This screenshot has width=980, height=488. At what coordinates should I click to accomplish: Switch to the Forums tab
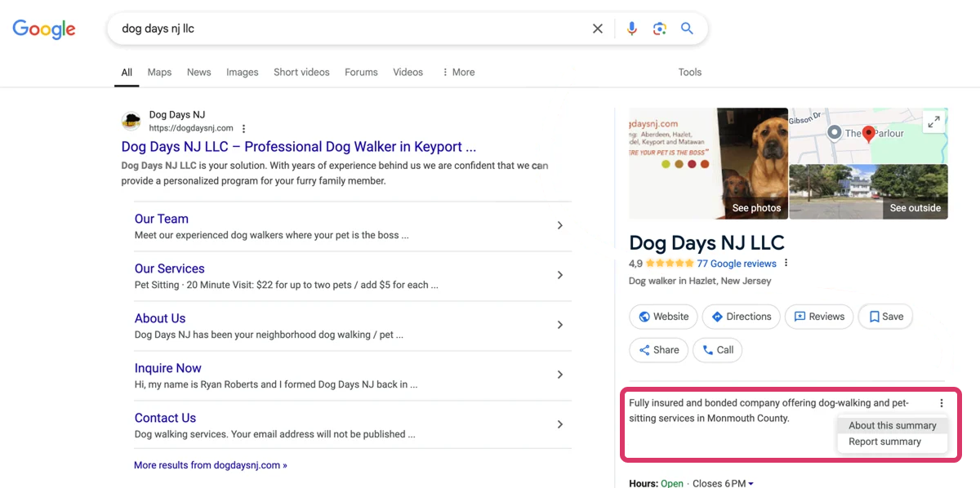pyautogui.click(x=361, y=72)
